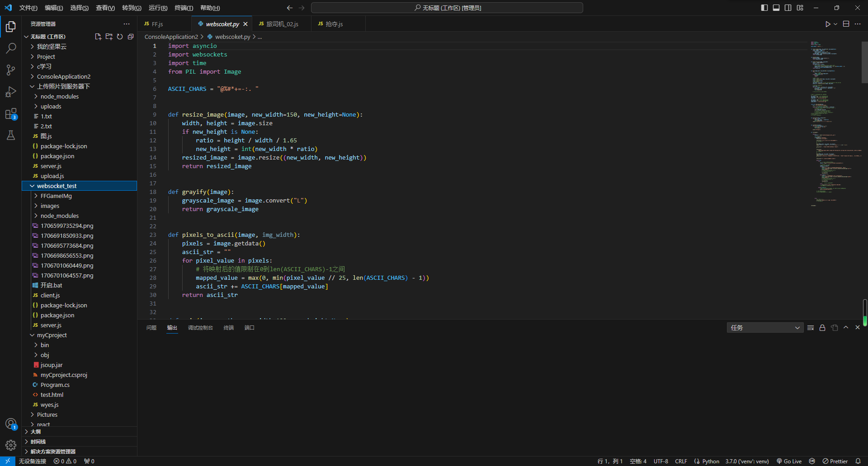The width and height of the screenshot is (868, 466).
Task: Maximize the panel size chevron
Action: click(846, 328)
